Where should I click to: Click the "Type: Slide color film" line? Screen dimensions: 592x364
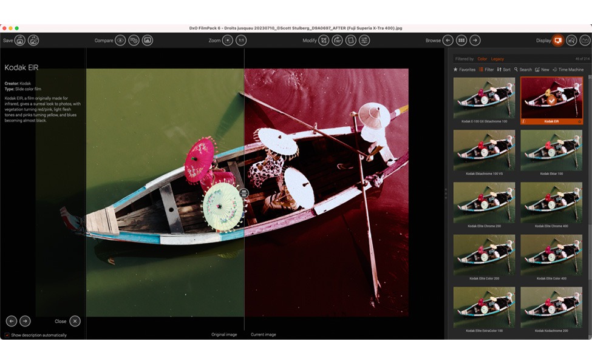(23, 89)
